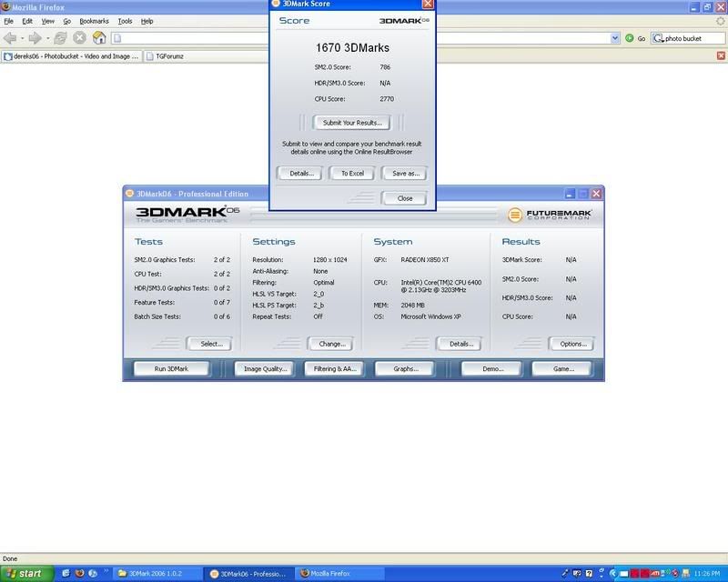
Task: Click the system clock showing 11:26 PM
Action: click(x=707, y=574)
